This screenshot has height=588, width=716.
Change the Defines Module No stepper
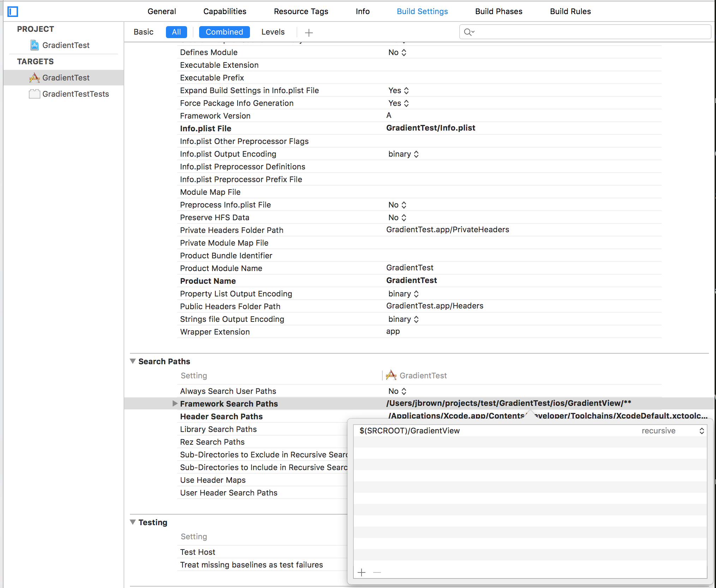pos(404,52)
